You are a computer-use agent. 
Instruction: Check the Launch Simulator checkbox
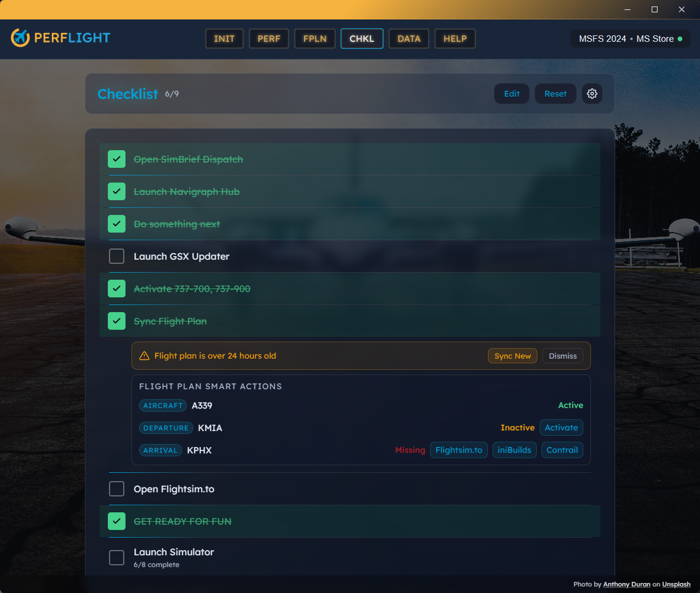pyautogui.click(x=116, y=557)
